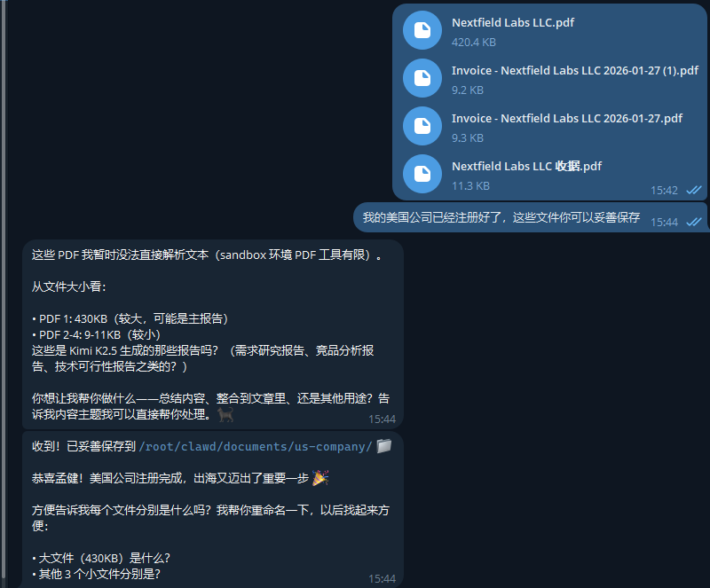This screenshot has height=588, width=710.
Task: Open the Invoice 2026-01-27 (1).pdf file icon
Action: coord(422,78)
